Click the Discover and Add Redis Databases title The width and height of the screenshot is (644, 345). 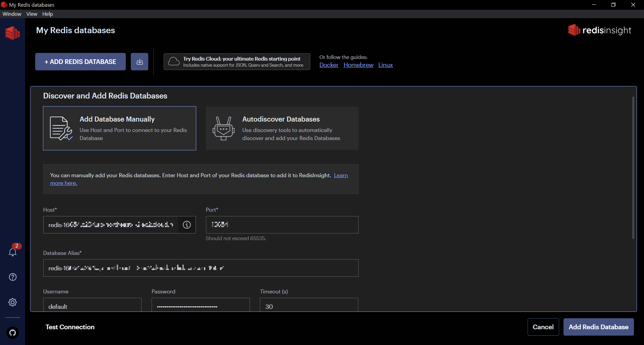(105, 96)
